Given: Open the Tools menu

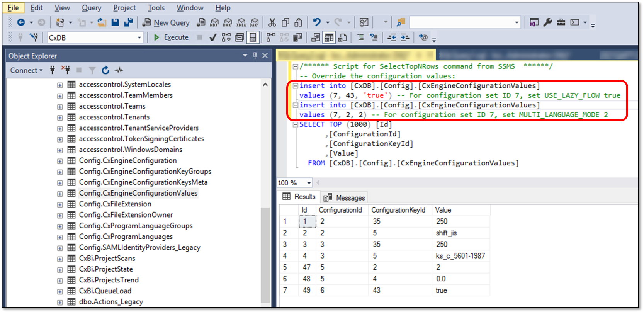Looking at the screenshot, I should click(x=156, y=8).
